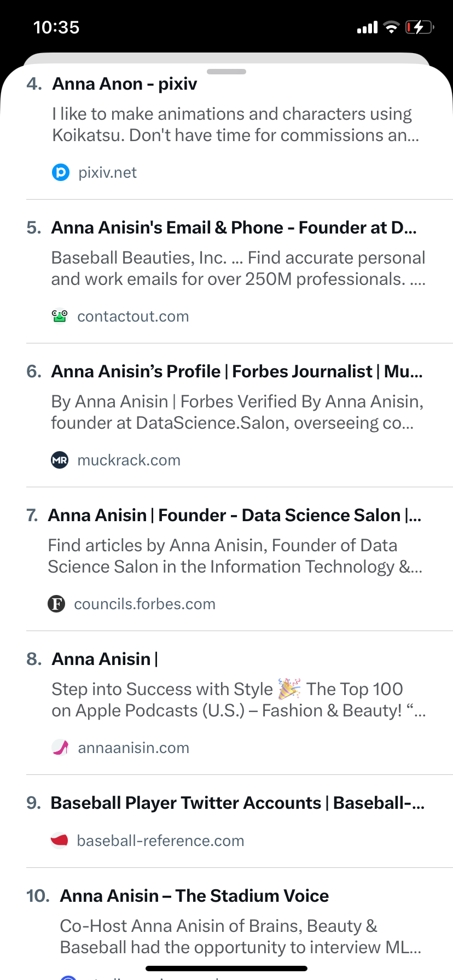Tap the Step into Success with Style snippet
The width and height of the screenshot is (453, 980).
[x=238, y=700]
